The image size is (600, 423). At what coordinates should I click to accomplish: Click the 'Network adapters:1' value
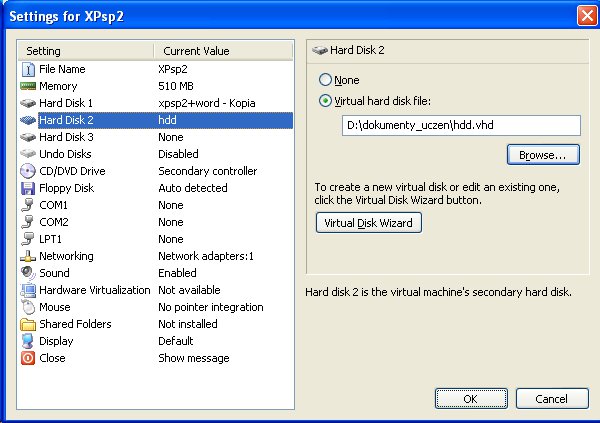[x=206, y=256]
